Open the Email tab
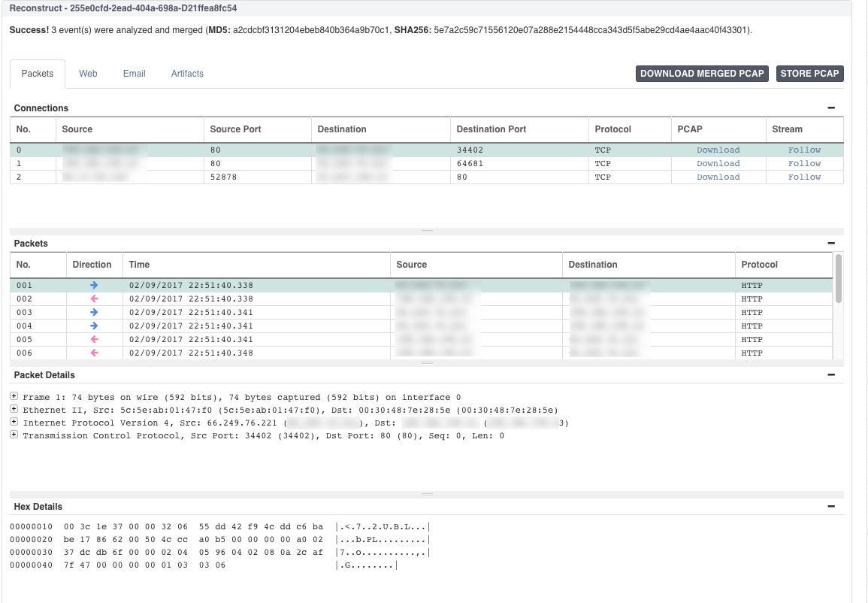This screenshot has height=603, width=868. [134, 74]
